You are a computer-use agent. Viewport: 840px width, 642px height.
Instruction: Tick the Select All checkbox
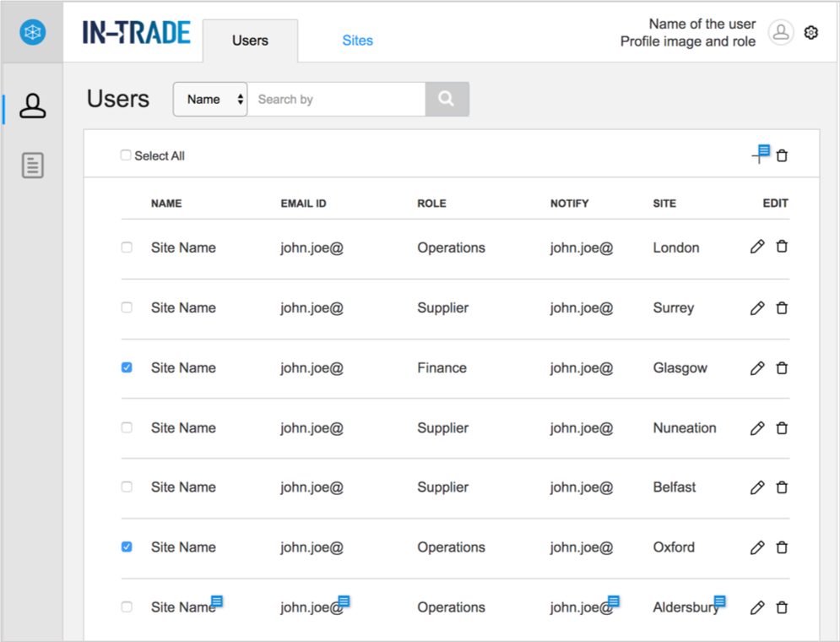pos(125,155)
